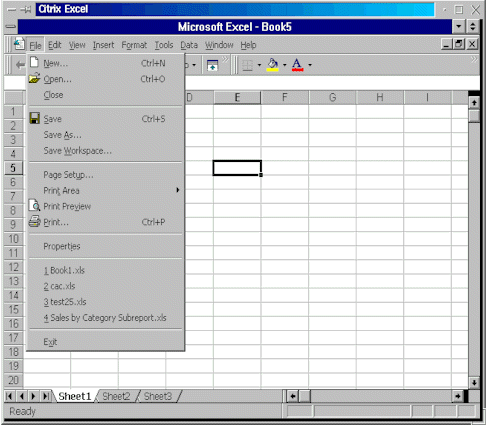Click vertical scrollbar up arrow
Screen dimensions: 486x426
[474, 103]
